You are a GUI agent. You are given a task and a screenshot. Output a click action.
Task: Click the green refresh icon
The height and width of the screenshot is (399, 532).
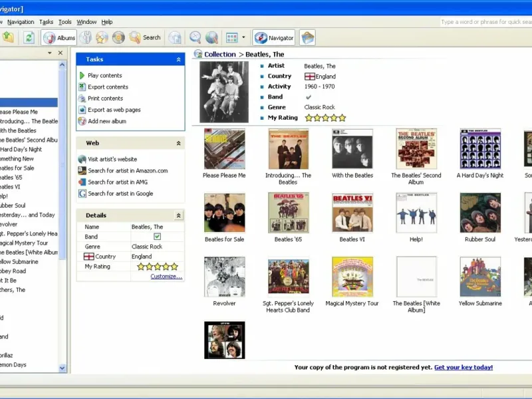pyautogui.click(x=29, y=37)
